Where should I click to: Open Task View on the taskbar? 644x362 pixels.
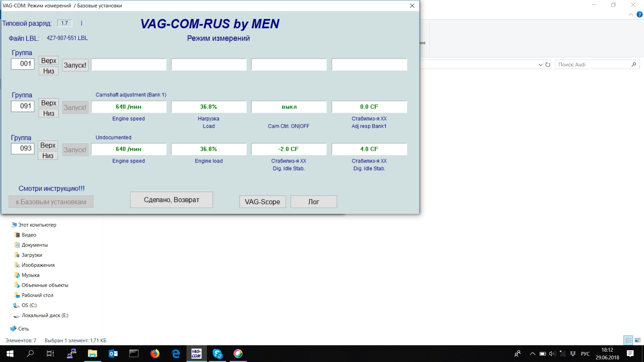click(50, 354)
